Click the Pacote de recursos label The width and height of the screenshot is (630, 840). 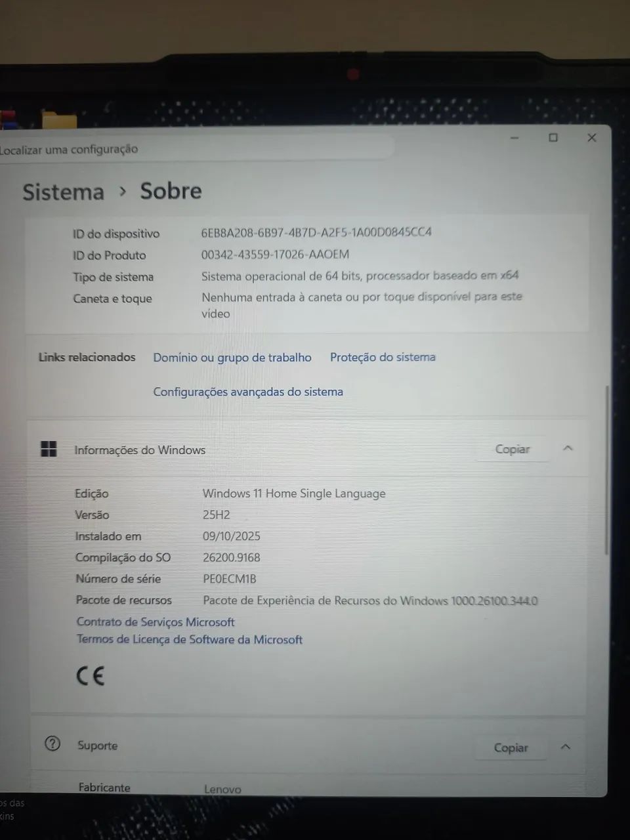(x=123, y=600)
